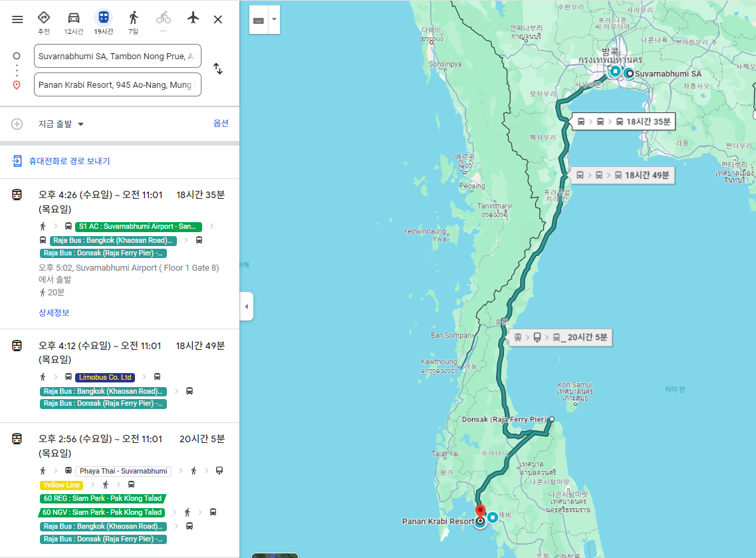
Task: Click the Kawthoung map label
Action: [x=439, y=366]
